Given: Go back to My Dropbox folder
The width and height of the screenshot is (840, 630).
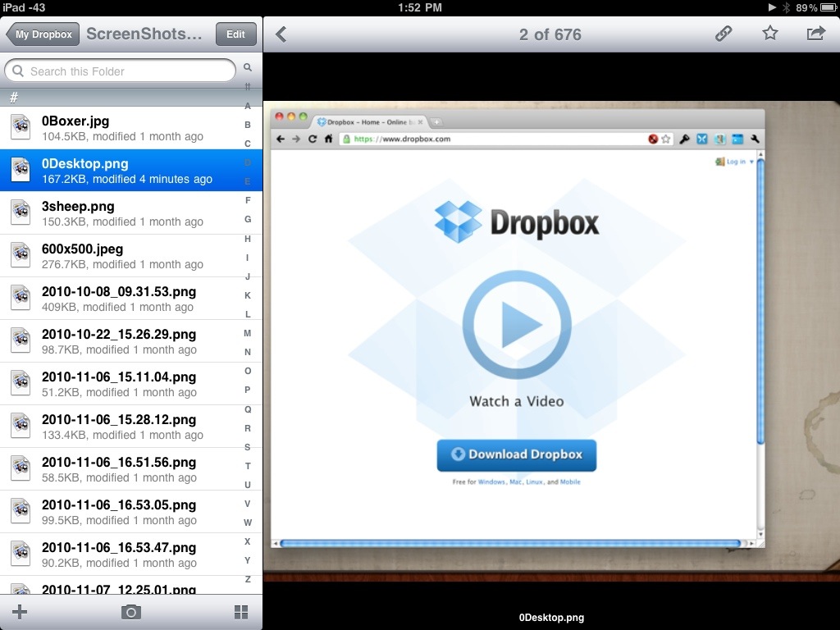Looking at the screenshot, I should click(43, 34).
